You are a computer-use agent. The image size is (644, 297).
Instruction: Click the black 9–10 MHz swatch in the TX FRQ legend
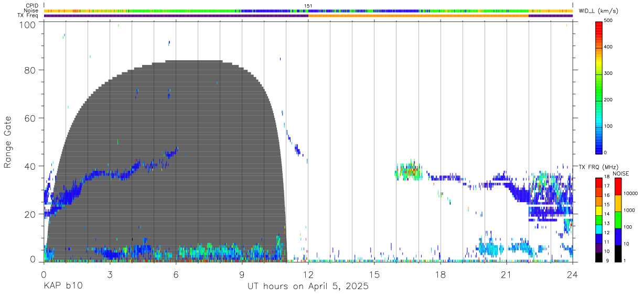pyautogui.click(x=599, y=256)
